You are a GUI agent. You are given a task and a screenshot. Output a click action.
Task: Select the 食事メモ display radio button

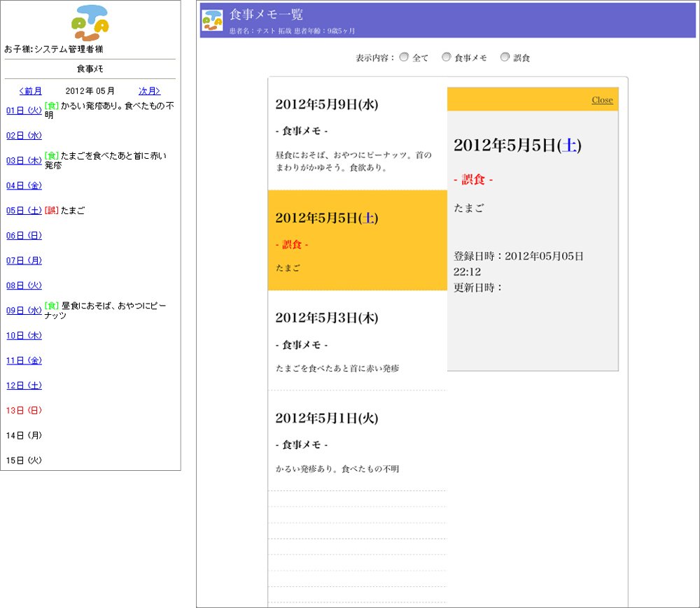click(446, 57)
